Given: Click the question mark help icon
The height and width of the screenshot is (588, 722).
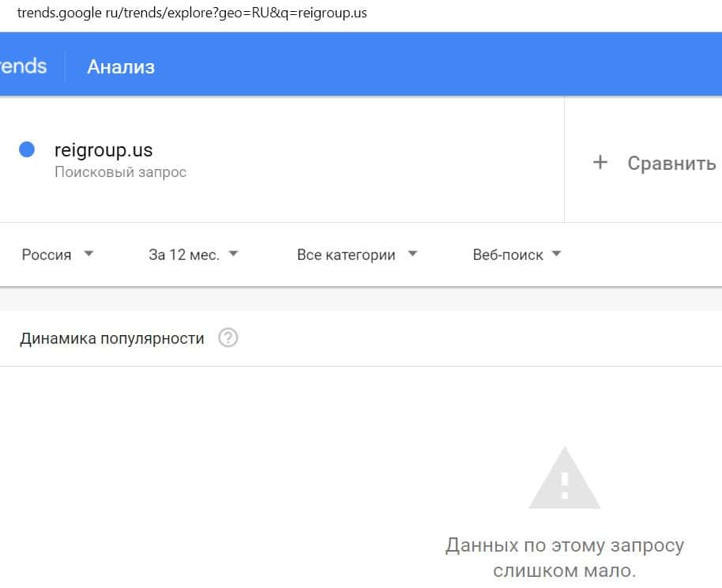Looking at the screenshot, I should click(228, 338).
